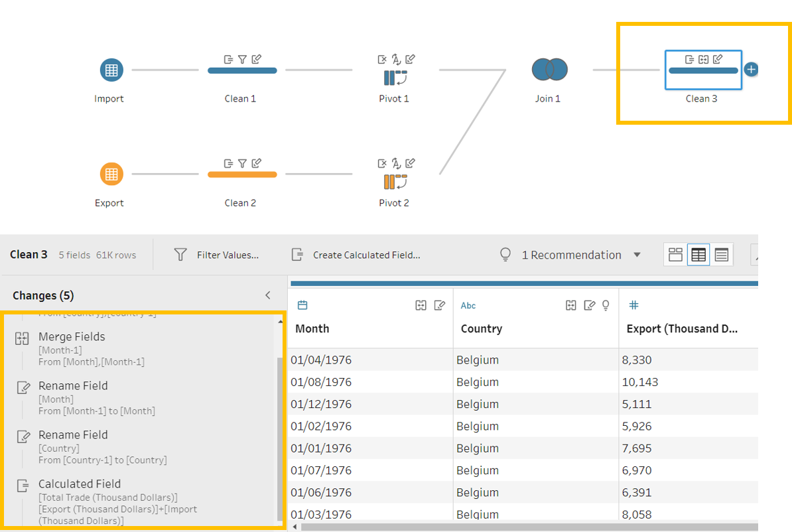Select the Merge Fields Month-1 change
Screen dimensions: 792x532
pos(72,337)
